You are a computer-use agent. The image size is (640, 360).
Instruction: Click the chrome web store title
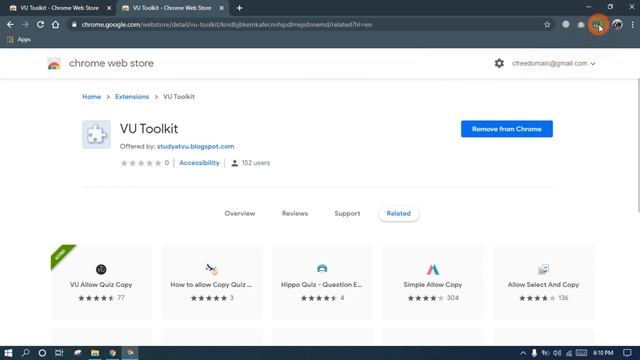(111, 63)
